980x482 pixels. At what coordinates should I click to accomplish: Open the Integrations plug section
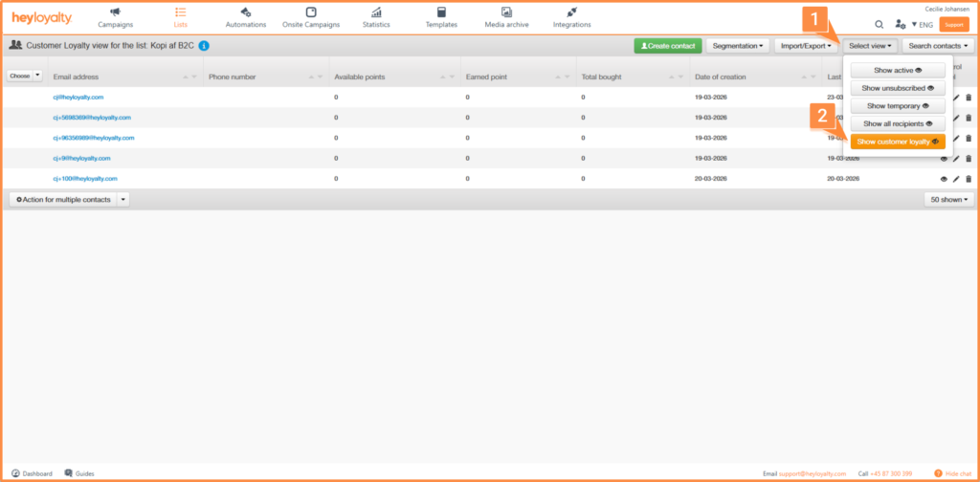click(x=572, y=17)
